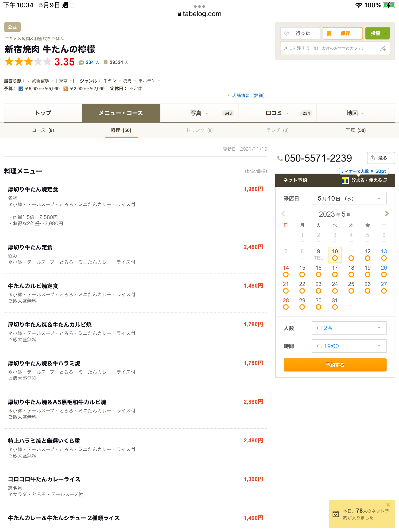
Task: Open the 人数 2名 dropdown
Action: coord(349,328)
